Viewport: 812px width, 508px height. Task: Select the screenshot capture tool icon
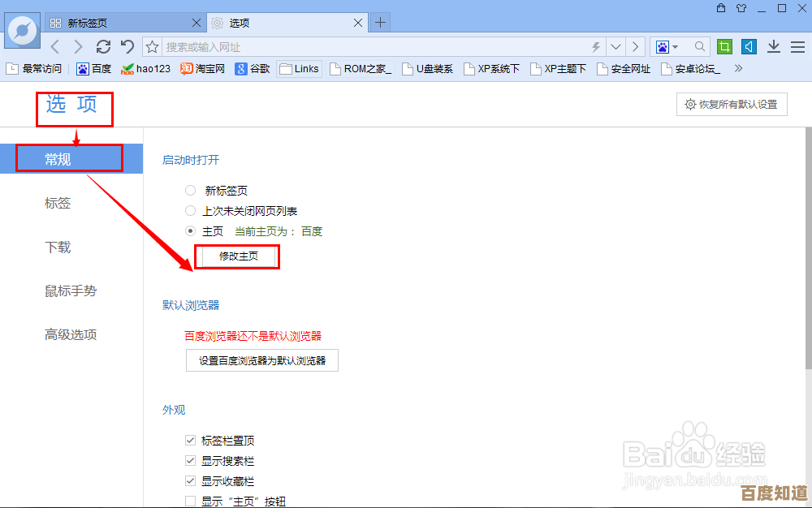pyautogui.click(x=723, y=46)
